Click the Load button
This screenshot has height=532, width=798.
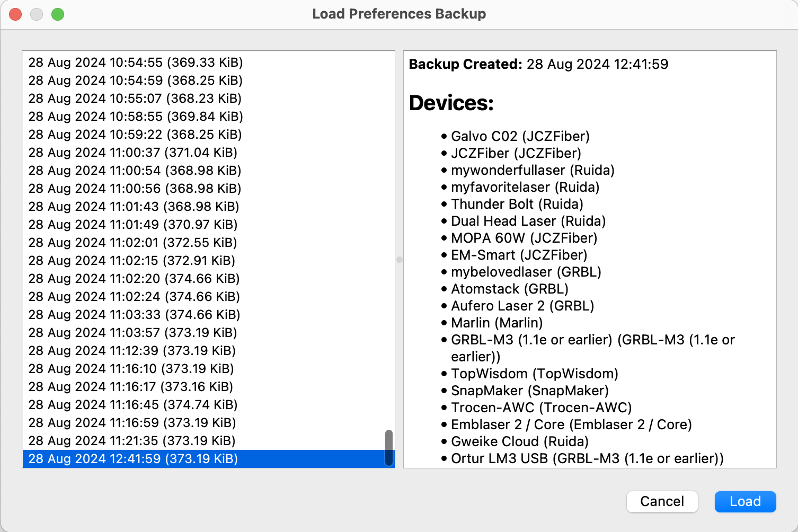(x=745, y=501)
